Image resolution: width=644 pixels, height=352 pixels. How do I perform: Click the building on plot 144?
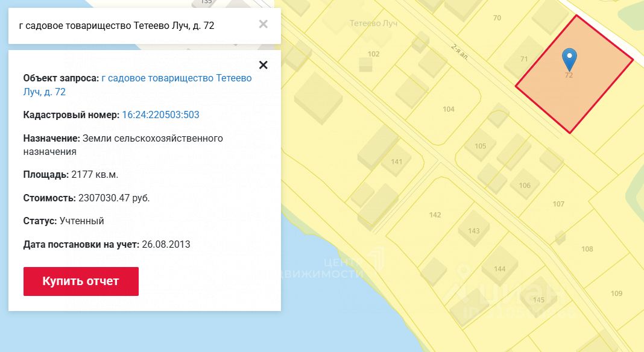coord(500,266)
